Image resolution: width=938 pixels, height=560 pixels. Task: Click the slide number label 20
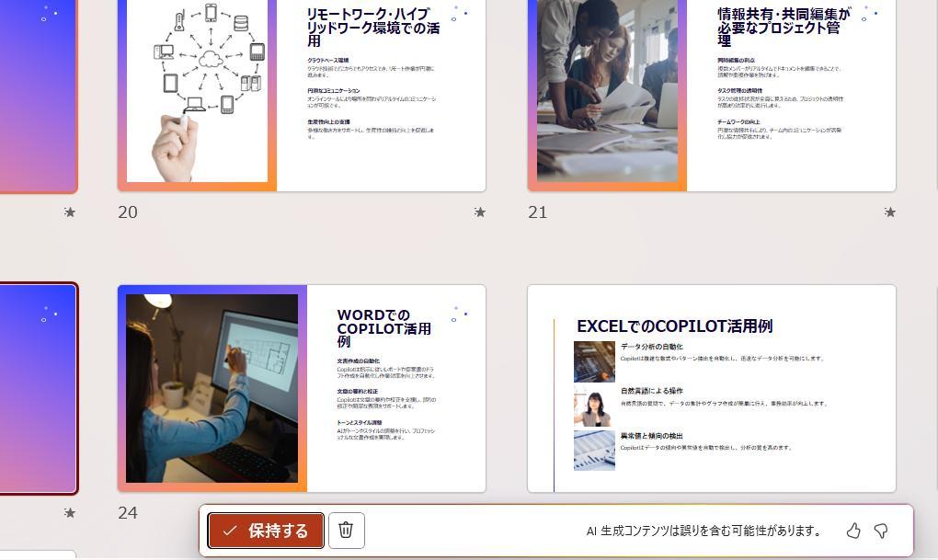click(128, 212)
